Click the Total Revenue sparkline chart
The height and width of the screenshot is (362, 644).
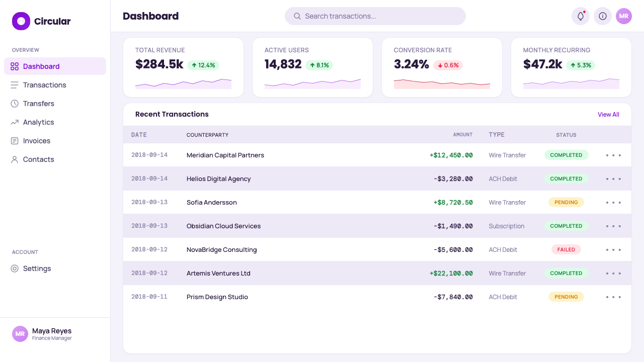tap(183, 83)
